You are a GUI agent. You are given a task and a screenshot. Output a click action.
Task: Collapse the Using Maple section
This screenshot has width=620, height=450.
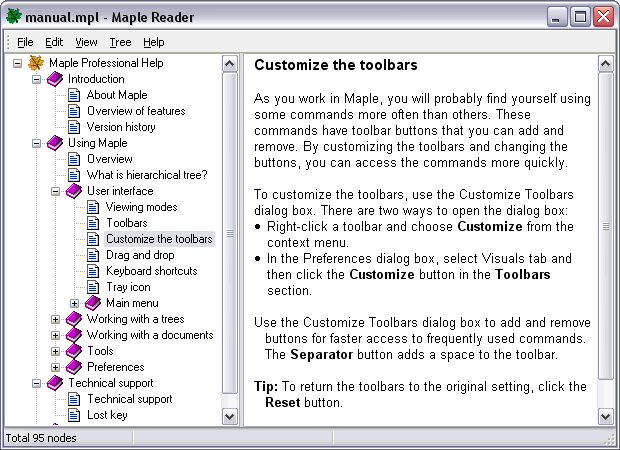pyautogui.click(x=36, y=143)
